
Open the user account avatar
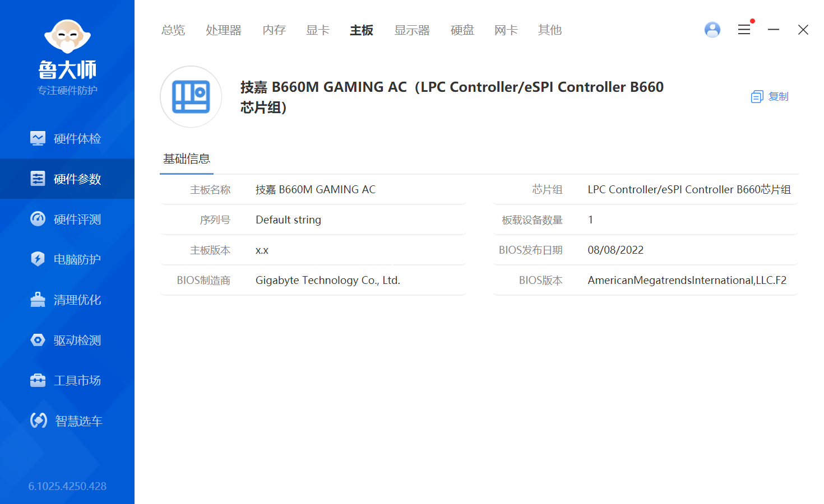pos(712,30)
